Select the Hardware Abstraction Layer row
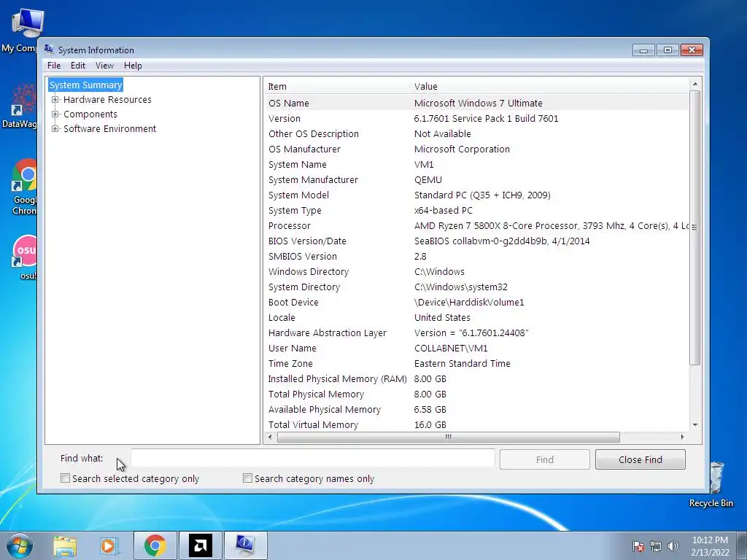 (x=476, y=332)
